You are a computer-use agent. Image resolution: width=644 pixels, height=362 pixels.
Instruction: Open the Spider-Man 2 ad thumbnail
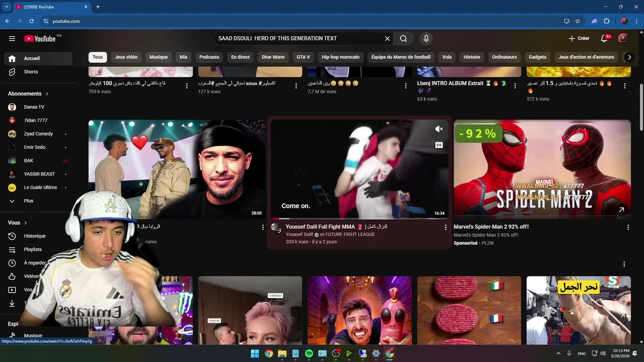pos(542,169)
